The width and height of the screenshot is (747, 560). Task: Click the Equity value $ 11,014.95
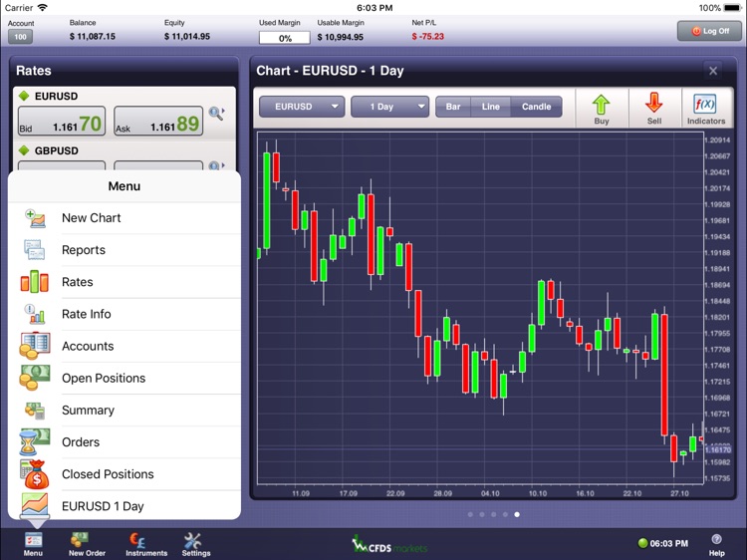[187, 37]
